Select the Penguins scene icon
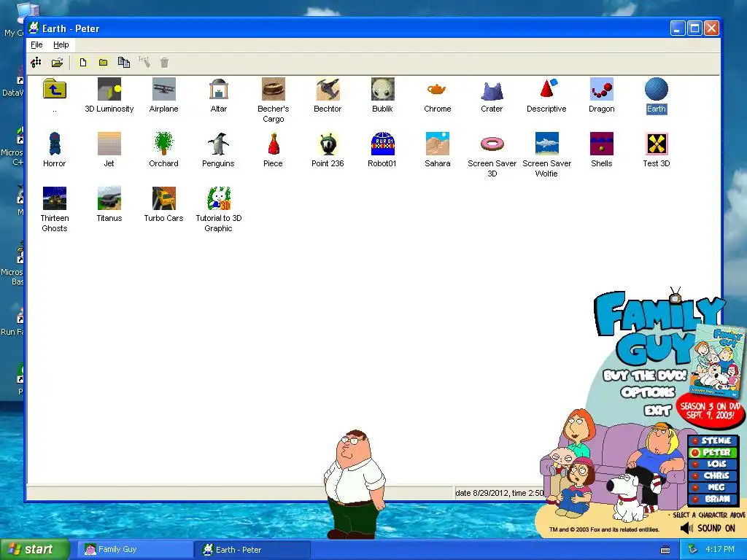This screenshot has width=747, height=560. [x=219, y=144]
